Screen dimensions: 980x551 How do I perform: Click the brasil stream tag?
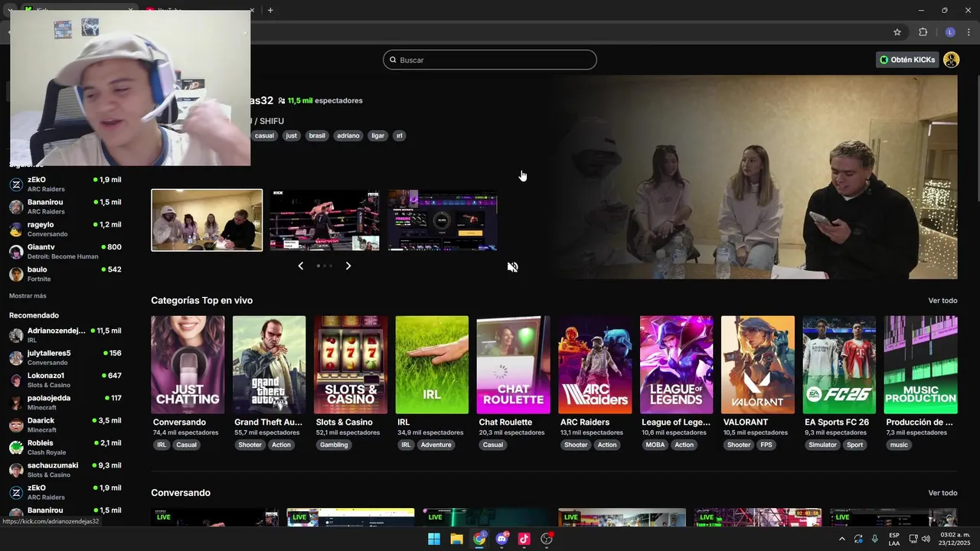point(317,135)
